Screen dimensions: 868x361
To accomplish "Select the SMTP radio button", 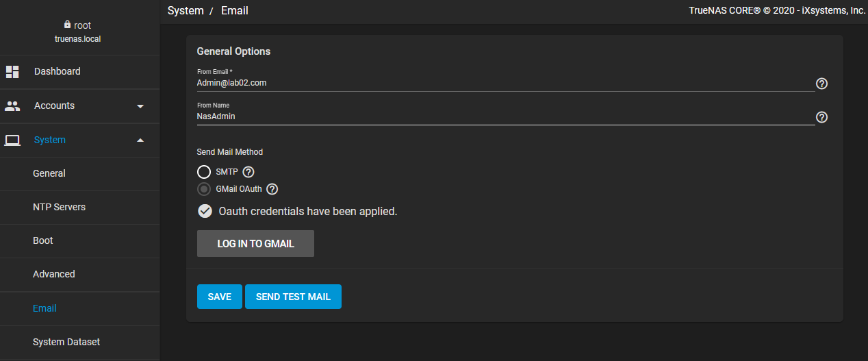I will point(204,172).
